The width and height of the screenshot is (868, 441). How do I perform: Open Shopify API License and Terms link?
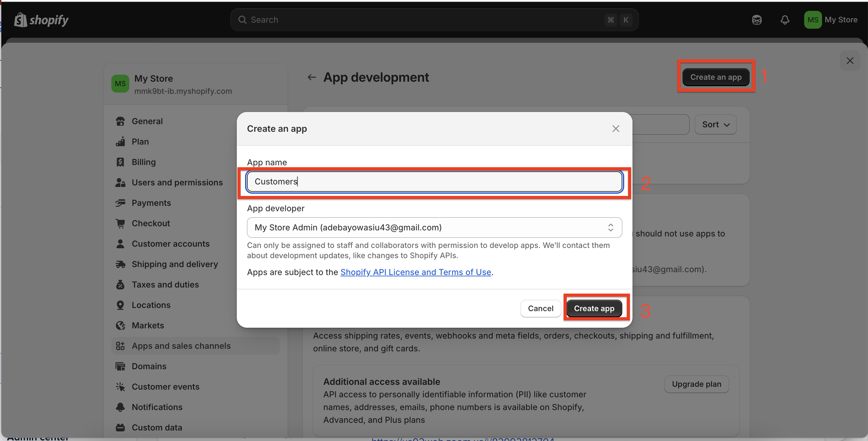tap(415, 272)
